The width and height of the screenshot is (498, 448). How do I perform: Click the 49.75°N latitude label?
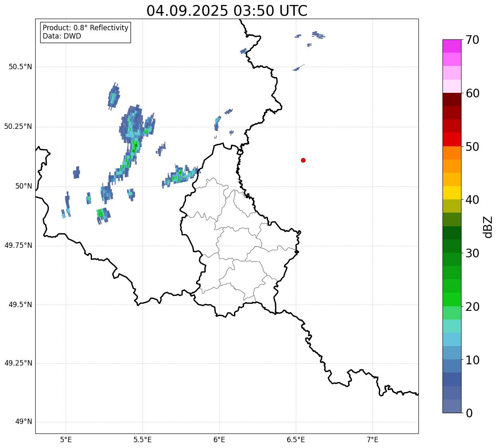tap(18, 245)
